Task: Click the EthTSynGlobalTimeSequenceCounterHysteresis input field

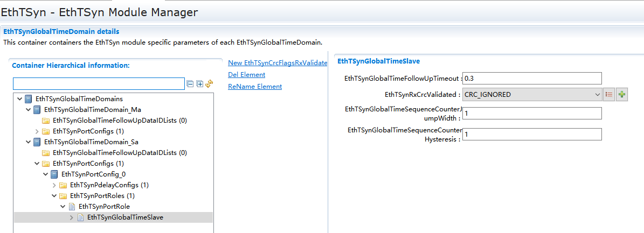Action: click(x=532, y=135)
